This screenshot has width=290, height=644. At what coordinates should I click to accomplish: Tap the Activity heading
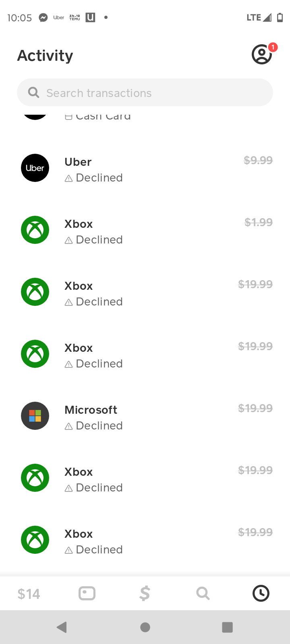coord(45,56)
